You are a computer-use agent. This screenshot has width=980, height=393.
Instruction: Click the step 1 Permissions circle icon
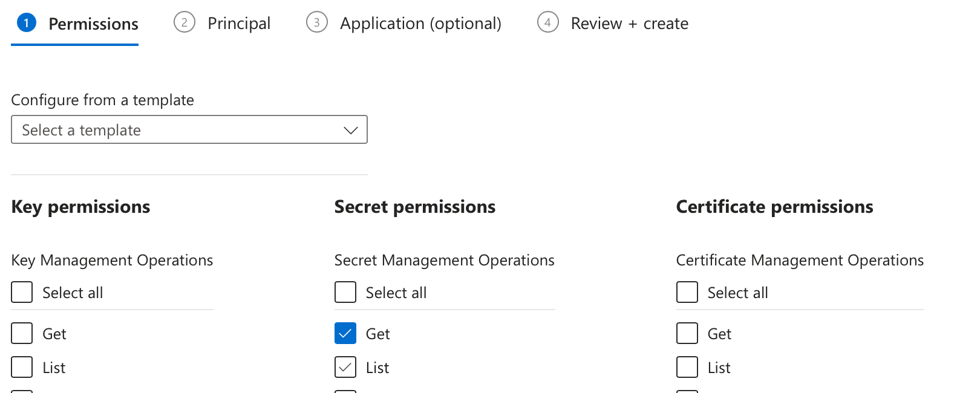click(x=27, y=23)
